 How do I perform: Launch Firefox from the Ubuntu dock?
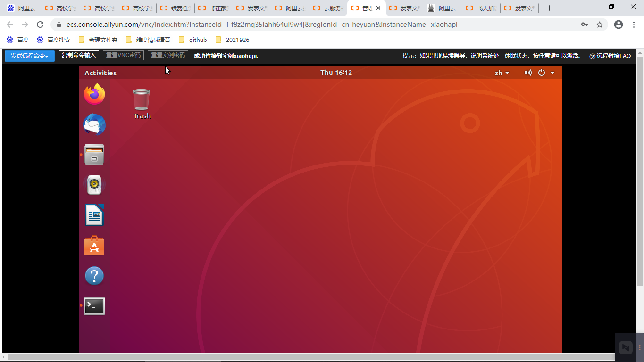click(x=94, y=94)
